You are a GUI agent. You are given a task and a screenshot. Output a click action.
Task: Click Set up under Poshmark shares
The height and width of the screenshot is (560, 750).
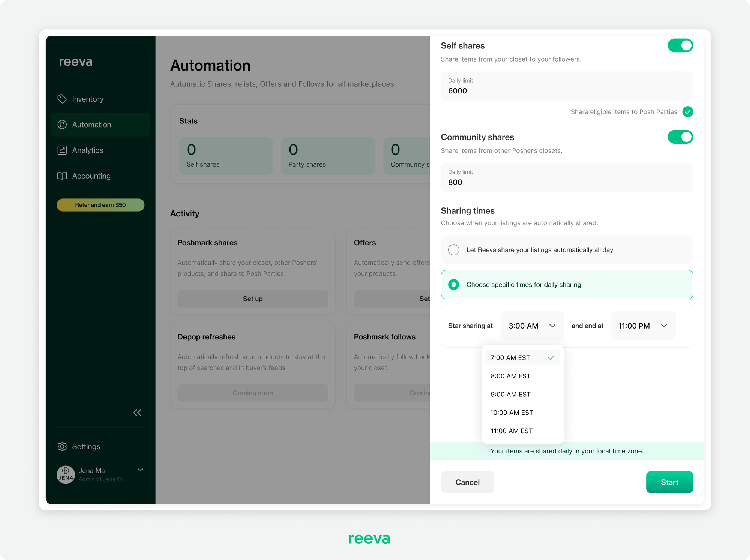tap(253, 299)
